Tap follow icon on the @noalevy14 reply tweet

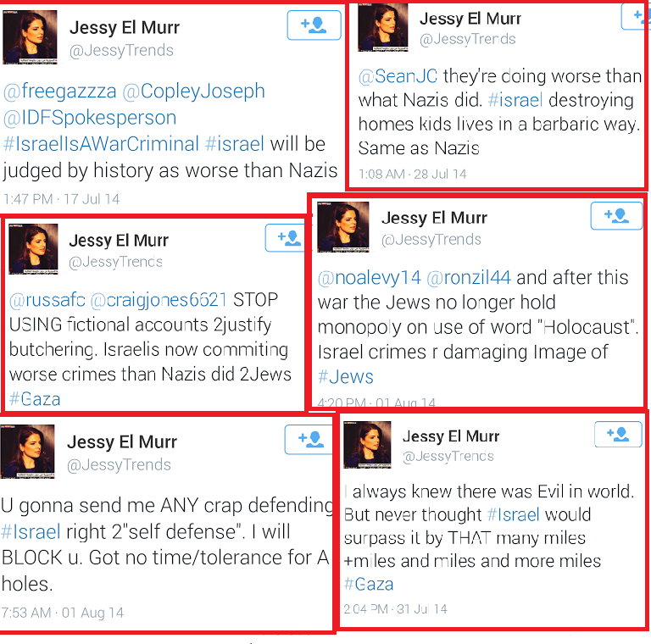coord(616,217)
